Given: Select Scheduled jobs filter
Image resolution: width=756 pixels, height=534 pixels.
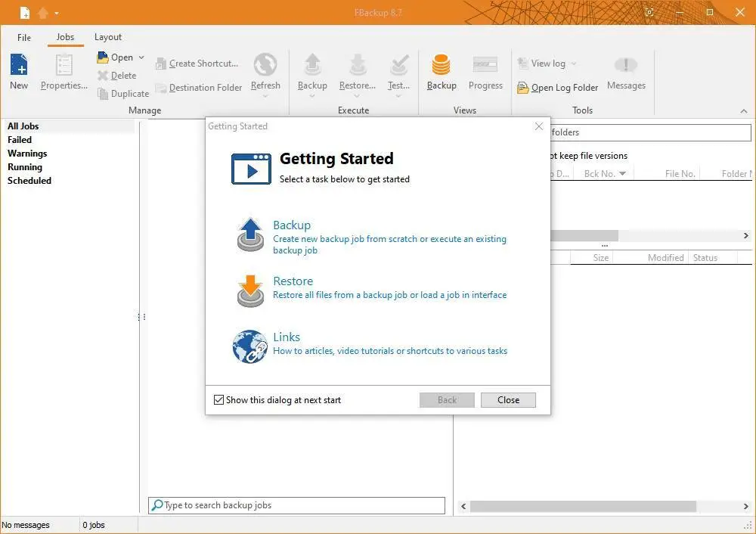Looking at the screenshot, I should click(29, 181).
